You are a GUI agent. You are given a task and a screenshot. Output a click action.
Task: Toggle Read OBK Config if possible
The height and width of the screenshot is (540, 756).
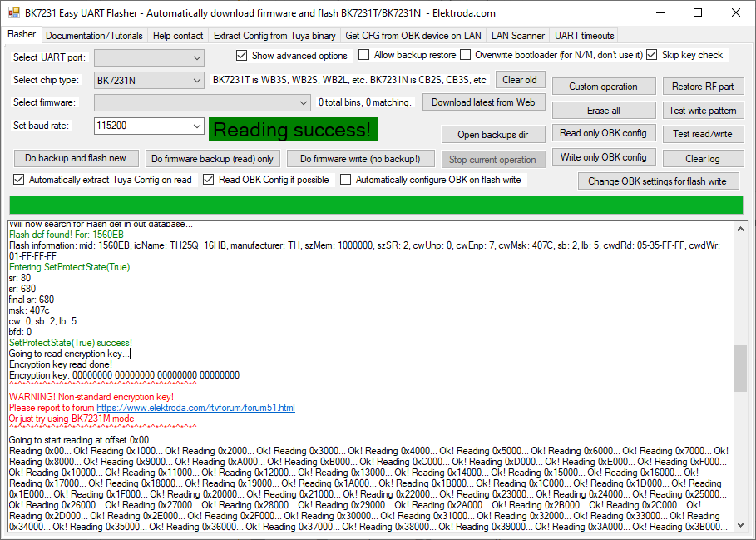pyautogui.click(x=208, y=180)
